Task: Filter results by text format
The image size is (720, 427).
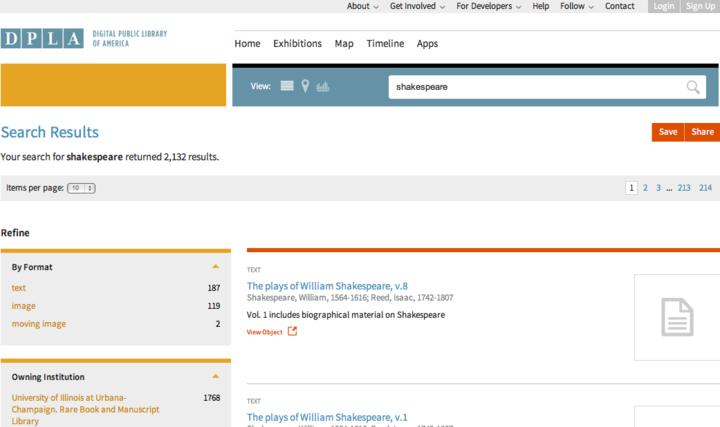Action: [18, 288]
